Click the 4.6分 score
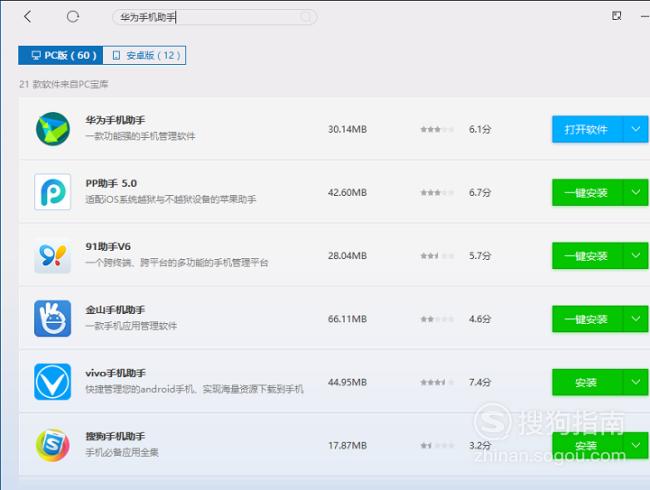The height and width of the screenshot is (490, 650). 480,319
